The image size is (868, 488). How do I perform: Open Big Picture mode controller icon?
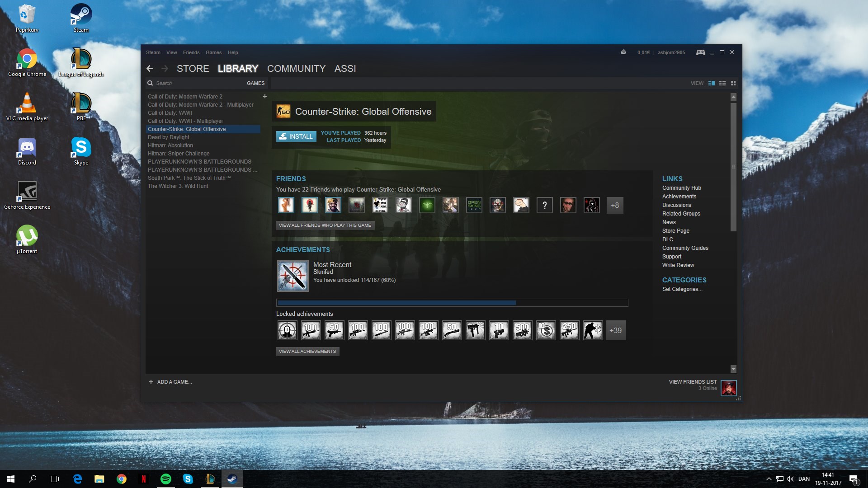(x=700, y=52)
